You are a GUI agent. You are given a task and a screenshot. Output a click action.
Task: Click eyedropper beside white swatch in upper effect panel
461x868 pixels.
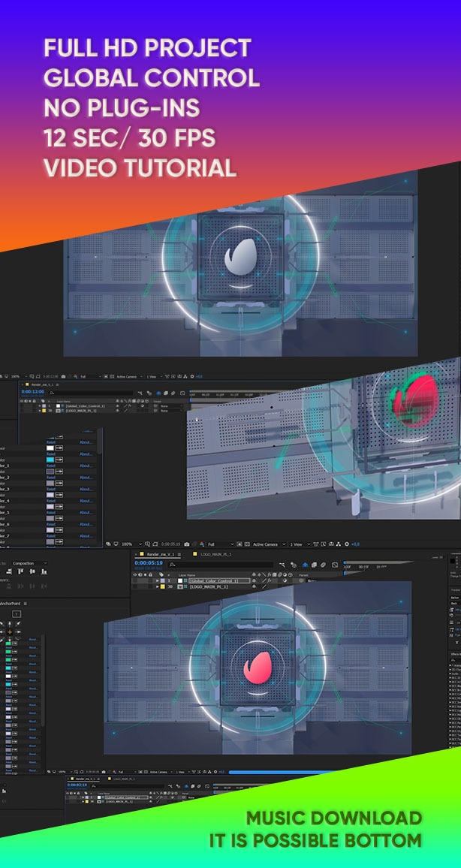59,448
